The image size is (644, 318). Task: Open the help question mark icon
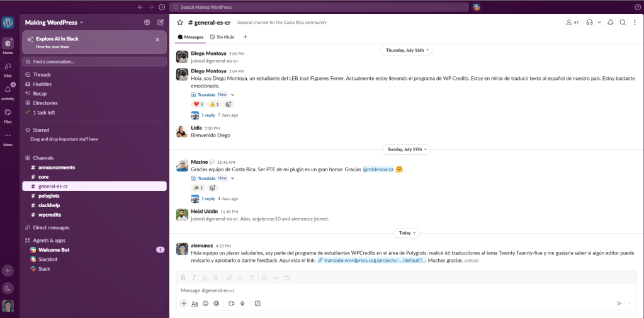pos(638,7)
